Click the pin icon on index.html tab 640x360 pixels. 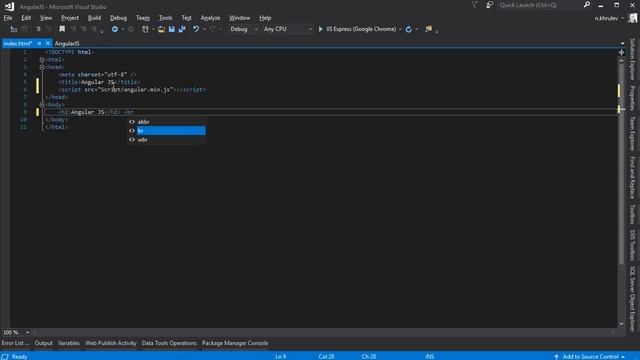[39, 43]
